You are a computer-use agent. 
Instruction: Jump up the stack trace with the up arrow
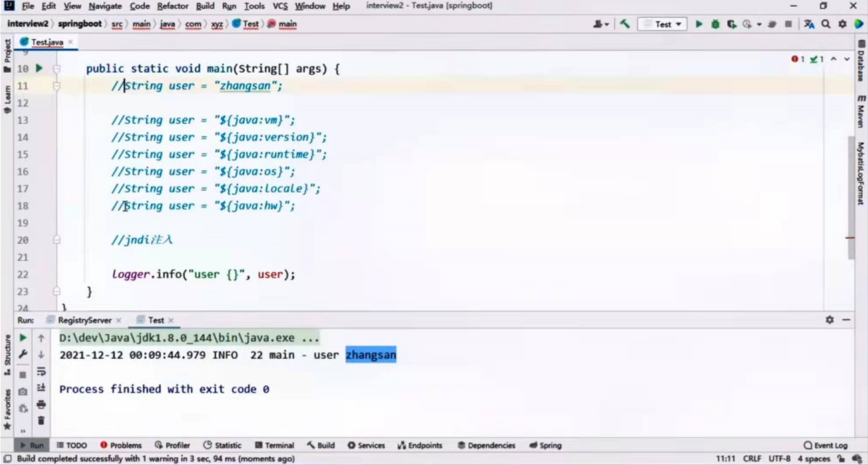click(x=41, y=338)
